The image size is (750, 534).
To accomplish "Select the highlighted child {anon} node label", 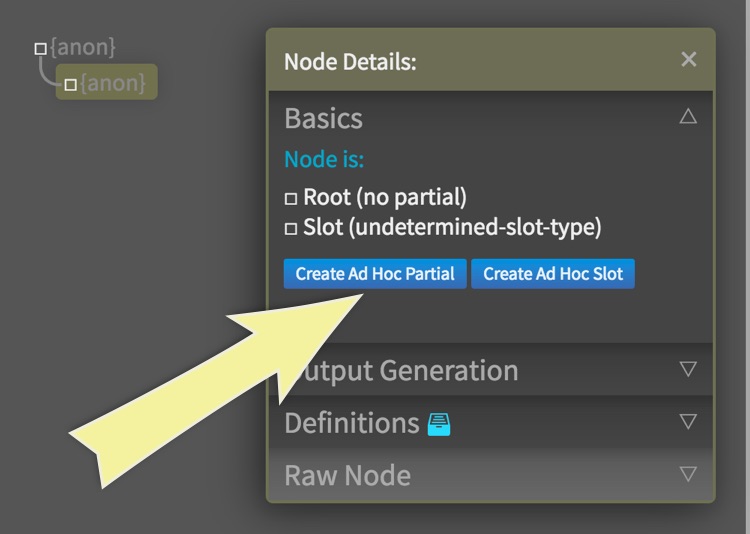I will (113, 84).
